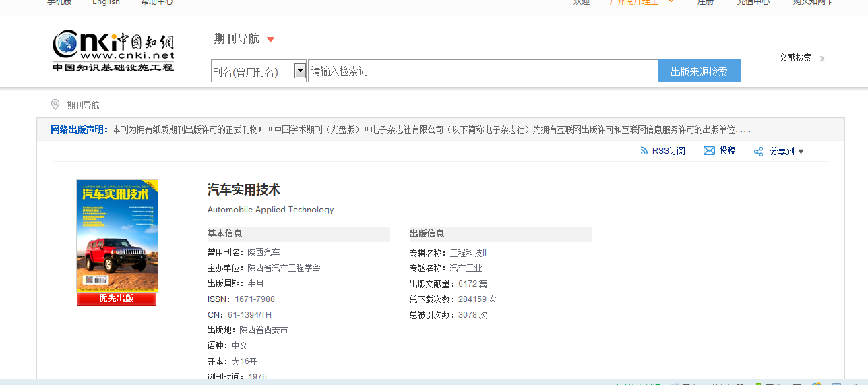
Task: Click the 基本信息 section header
Action: tap(225, 234)
